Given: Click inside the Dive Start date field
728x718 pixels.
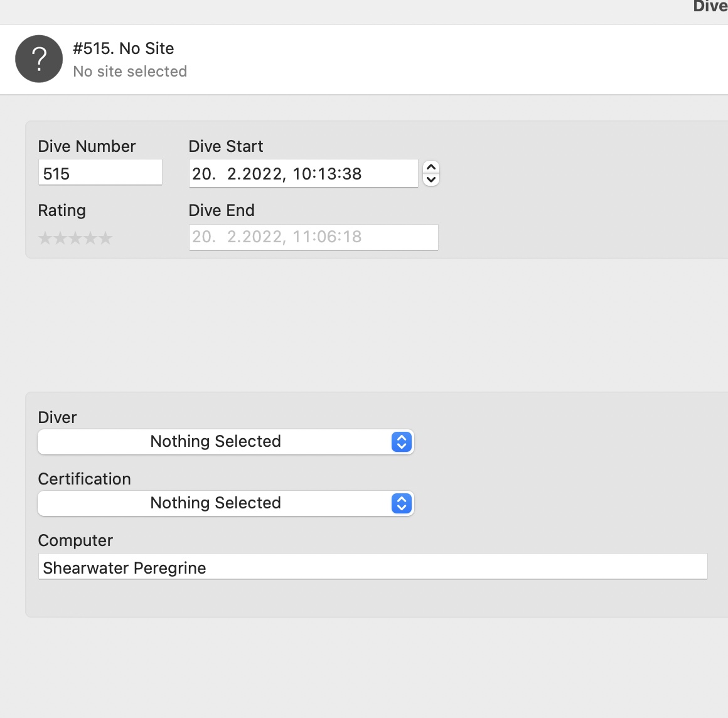Looking at the screenshot, I should click(x=303, y=174).
